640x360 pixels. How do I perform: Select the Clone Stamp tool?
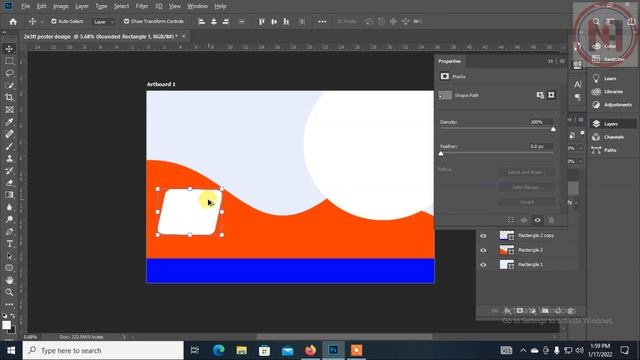click(9, 158)
